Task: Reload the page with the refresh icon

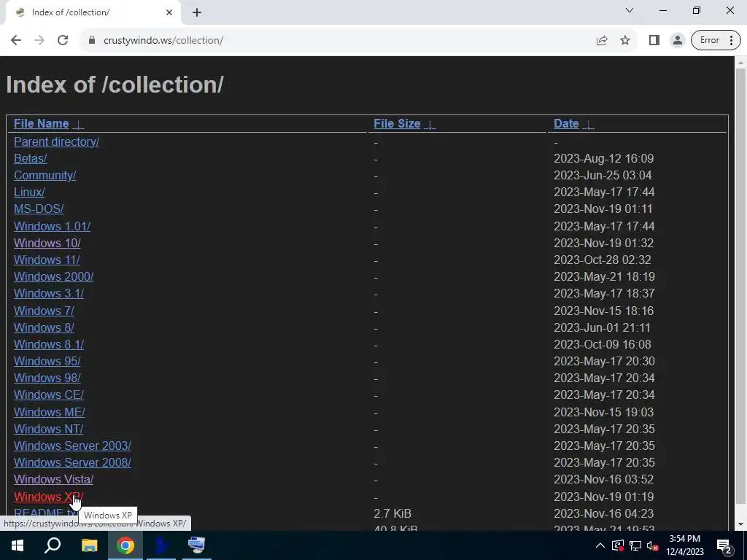Action: coord(63,41)
